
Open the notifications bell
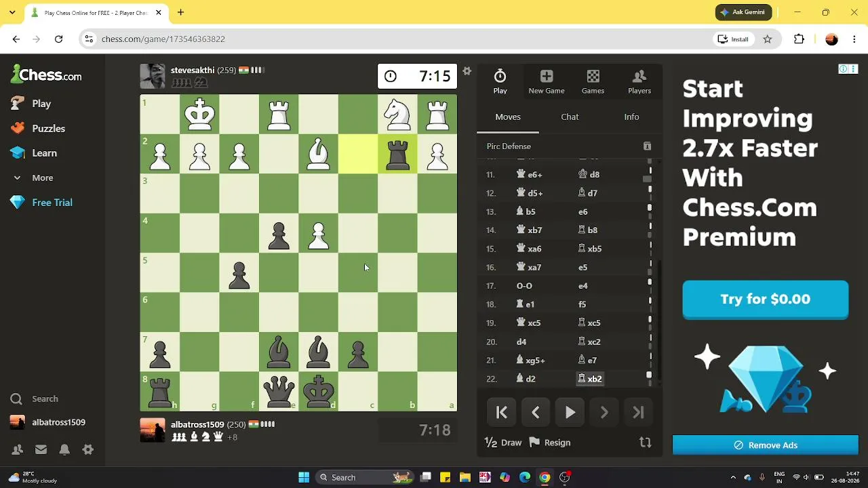click(x=64, y=449)
